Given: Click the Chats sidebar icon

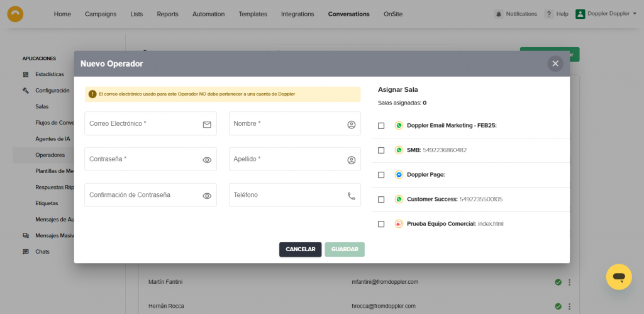Looking at the screenshot, I should point(26,252).
